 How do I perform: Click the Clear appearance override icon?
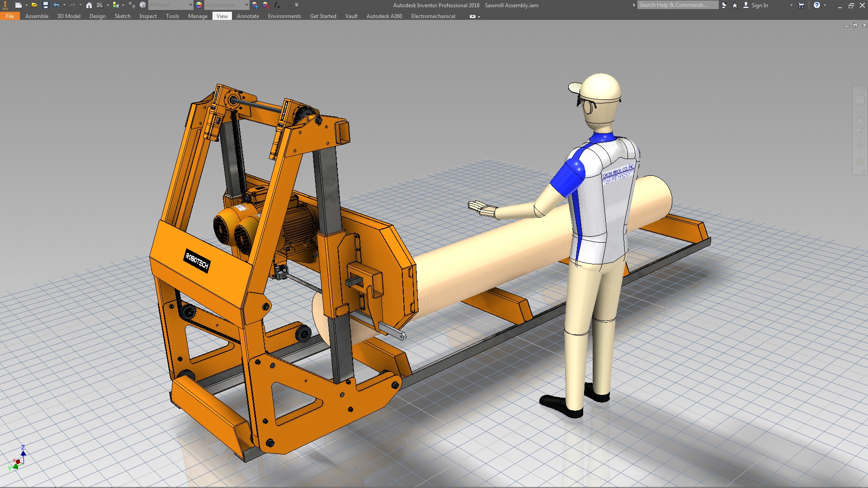point(266,5)
